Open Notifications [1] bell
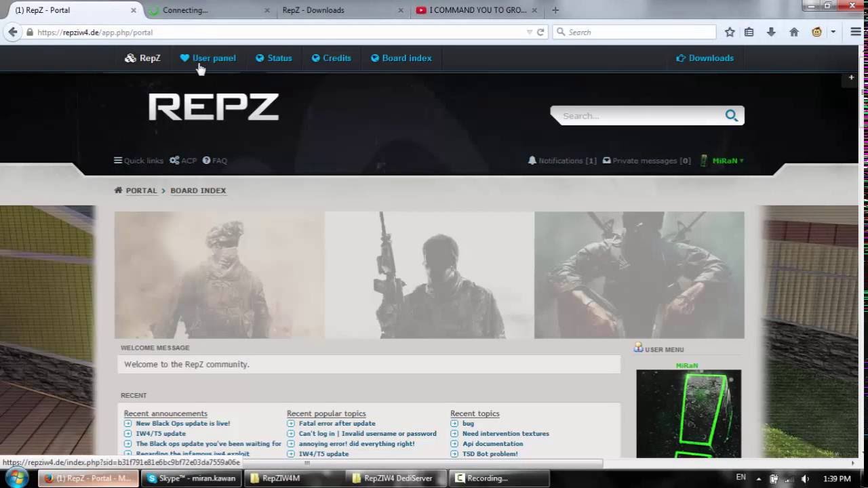Viewport: 868px width, 488px height. click(x=562, y=161)
